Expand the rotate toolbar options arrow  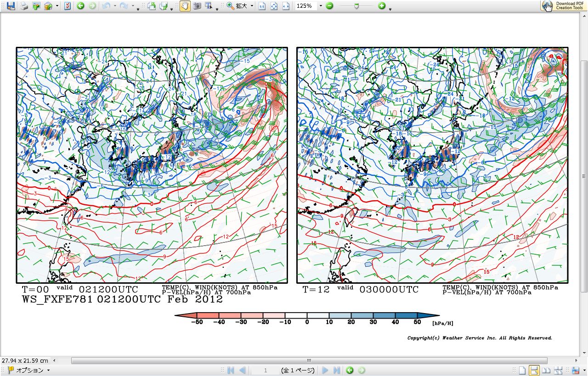pos(171,9)
